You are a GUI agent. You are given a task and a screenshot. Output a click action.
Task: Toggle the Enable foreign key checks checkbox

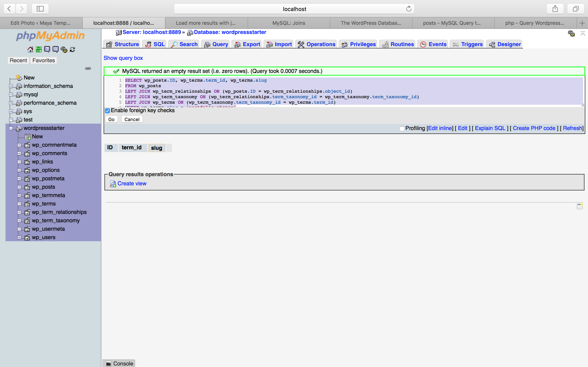[107, 110]
